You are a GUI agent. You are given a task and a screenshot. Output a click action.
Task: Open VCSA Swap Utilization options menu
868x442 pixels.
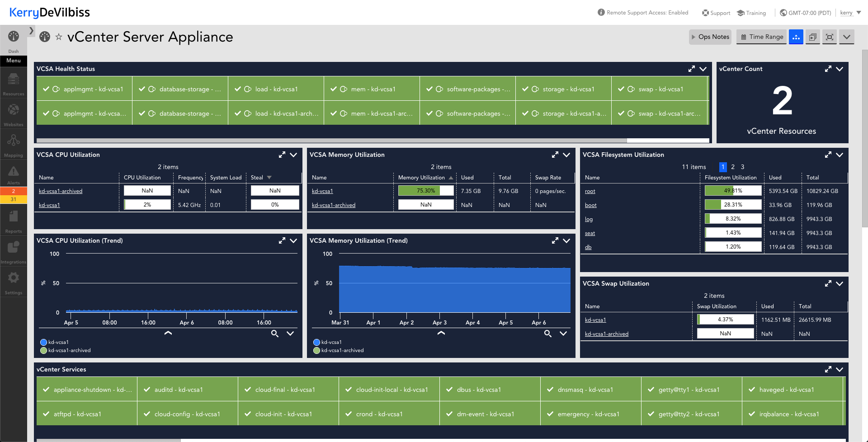click(840, 283)
